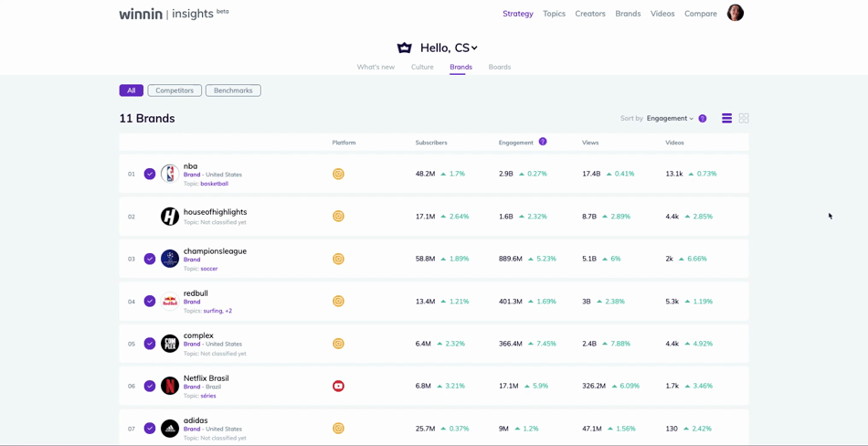The width and height of the screenshot is (868, 446).
Task: Click the Views column header
Action: 590,143
